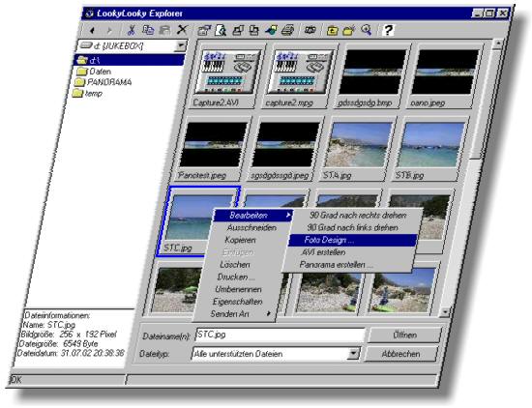The height and width of the screenshot is (408, 532).
Task: Open the Bearbeiten submenu entry
Action: tap(252, 216)
